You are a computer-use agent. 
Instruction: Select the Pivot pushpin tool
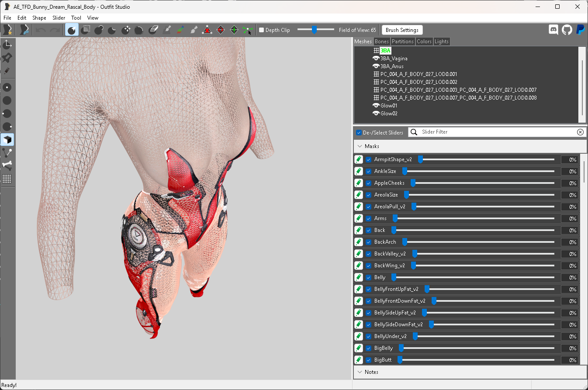7,58
